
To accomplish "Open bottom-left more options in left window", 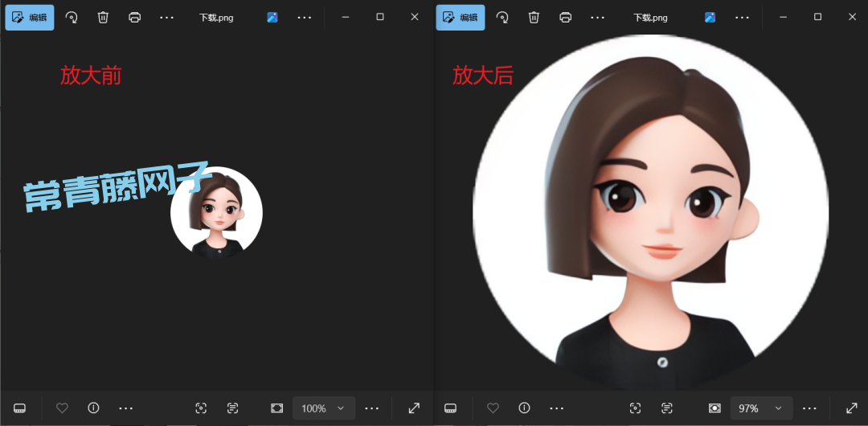I will (x=125, y=408).
